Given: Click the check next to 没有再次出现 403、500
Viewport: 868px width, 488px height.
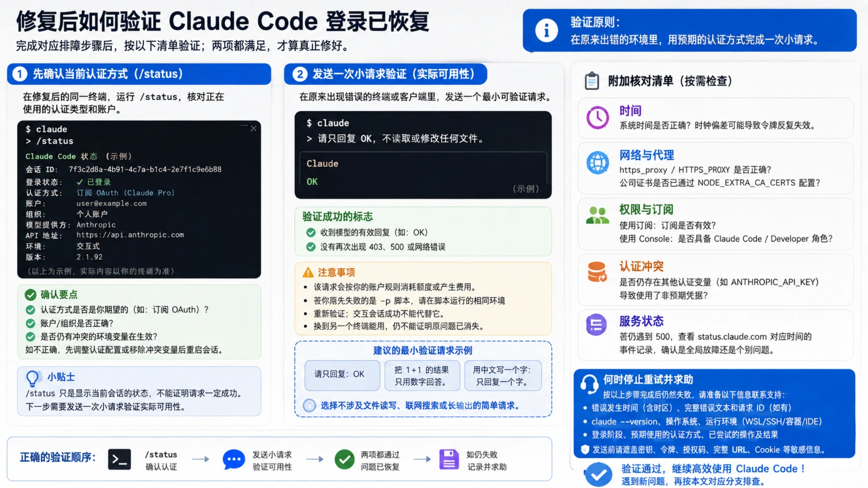Looking at the screenshot, I should 311,247.
